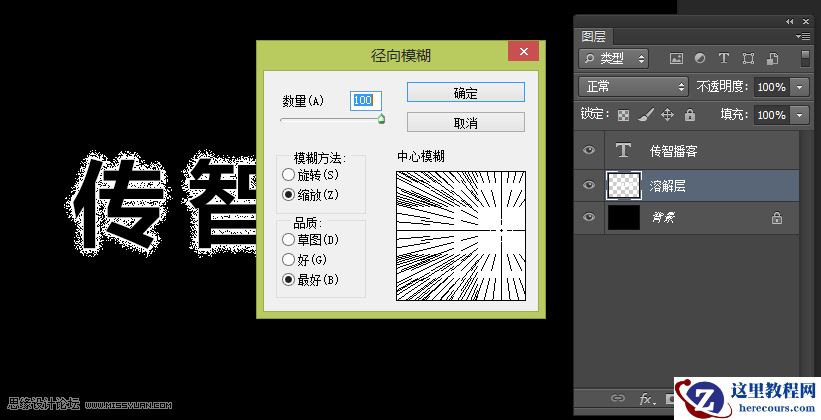Image resolution: width=821 pixels, height=420 pixels.
Task: Click the 不透明度 100% value field
Action: [x=771, y=87]
